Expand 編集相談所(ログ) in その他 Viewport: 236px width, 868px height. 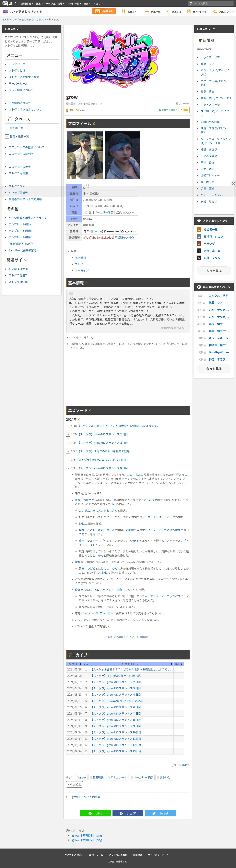click(7, 244)
